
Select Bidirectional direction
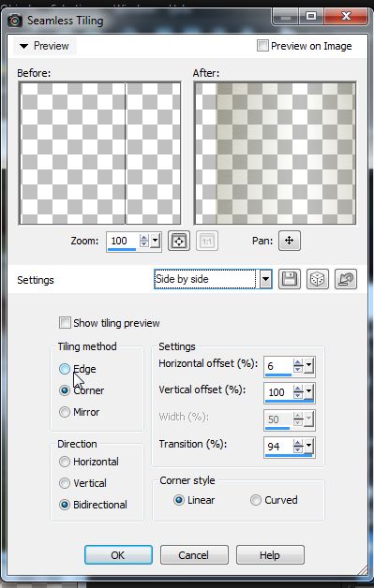coord(65,505)
